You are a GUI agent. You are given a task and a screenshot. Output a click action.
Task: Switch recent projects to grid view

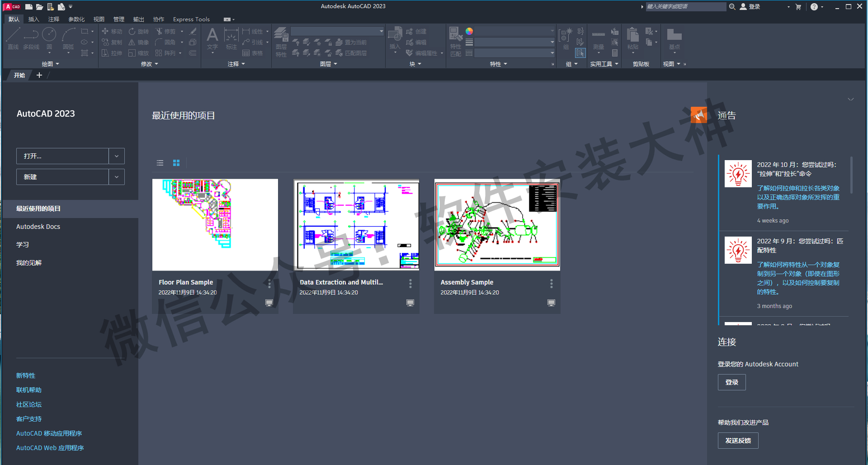point(176,163)
